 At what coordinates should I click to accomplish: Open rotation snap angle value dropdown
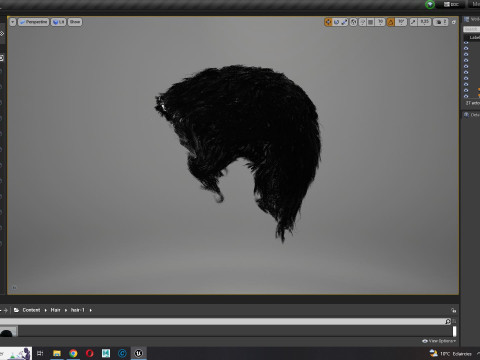(x=401, y=22)
